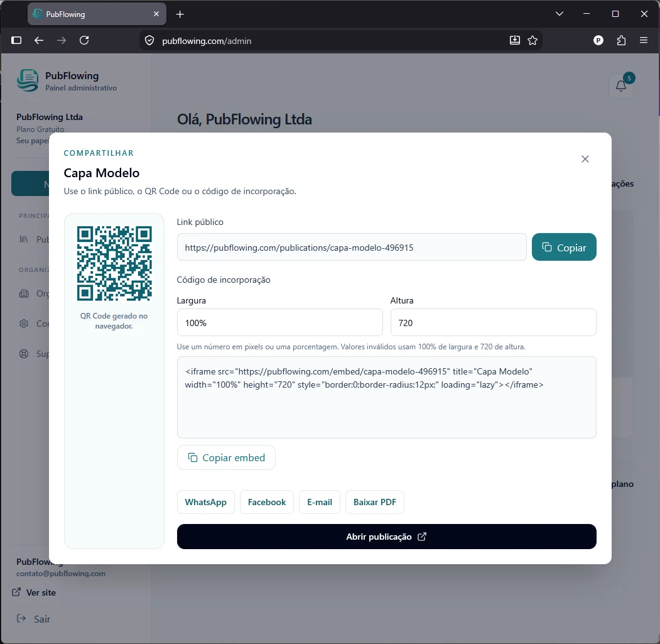Screen dimensions: 660x644
Task: Click the PubFlowing Ltda organization name in sidebar
Action: click(49, 117)
